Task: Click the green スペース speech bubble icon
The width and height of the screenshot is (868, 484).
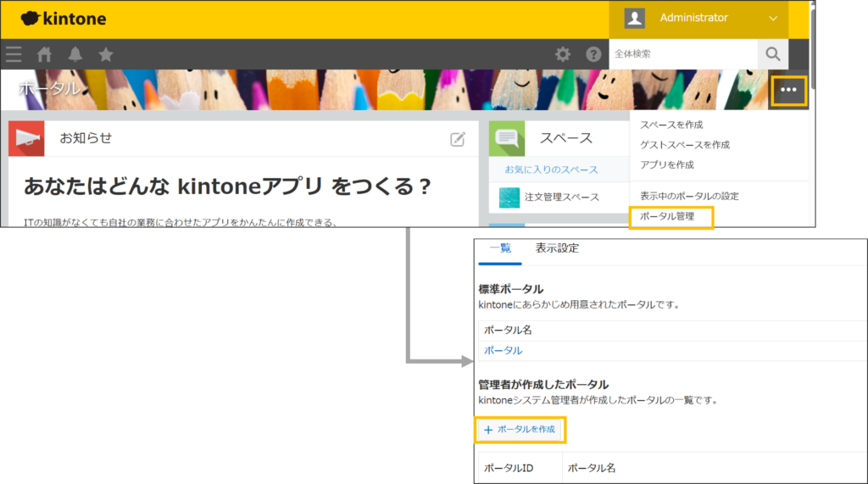Action: click(507, 138)
